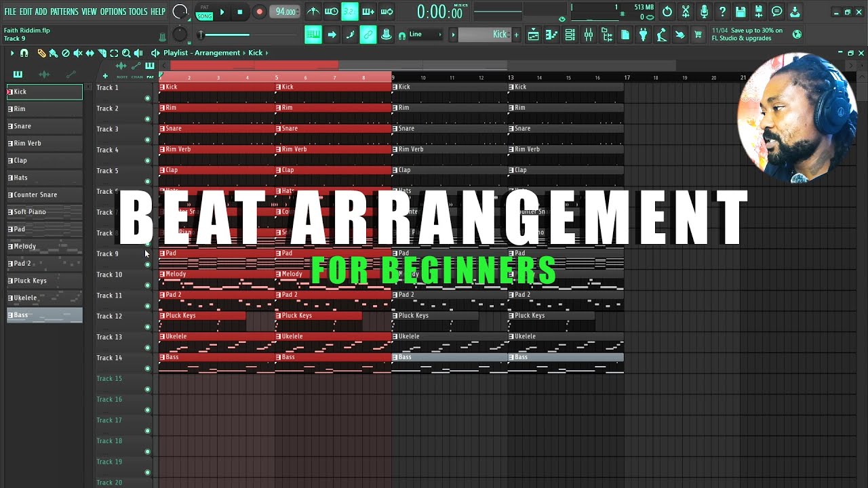Open the plugin picker plug icon

[644, 35]
